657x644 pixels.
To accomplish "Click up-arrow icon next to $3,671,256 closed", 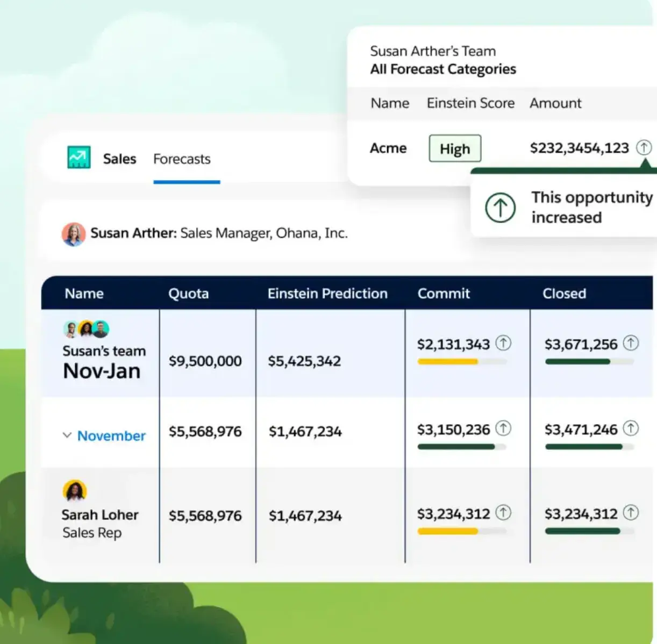I will 631,343.
